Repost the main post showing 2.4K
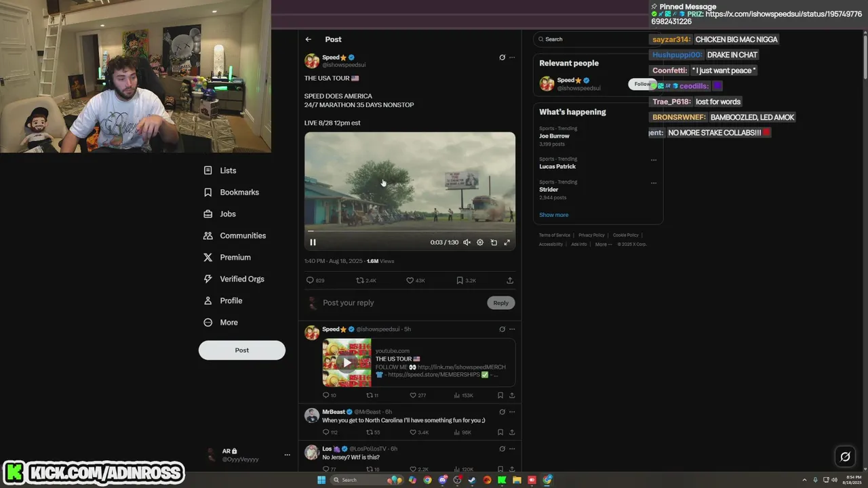 pyautogui.click(x=366, y=280)
